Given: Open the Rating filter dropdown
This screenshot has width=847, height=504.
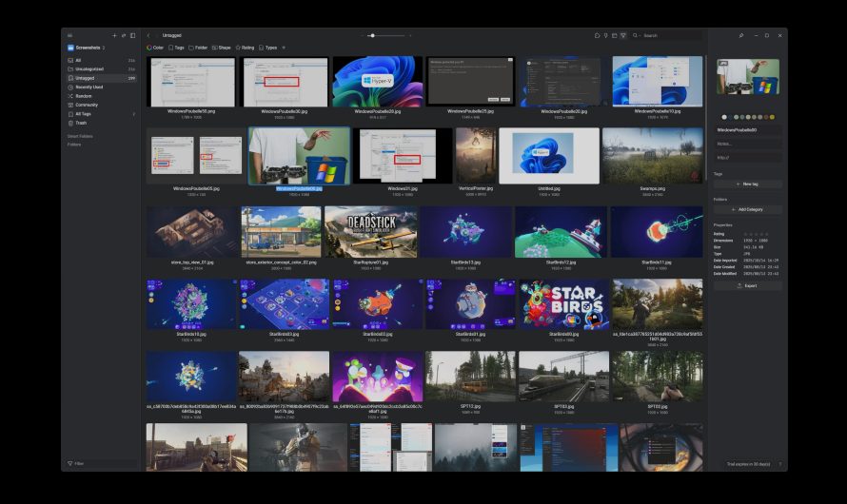Looking at the screenshot, I should click(245, 48).
